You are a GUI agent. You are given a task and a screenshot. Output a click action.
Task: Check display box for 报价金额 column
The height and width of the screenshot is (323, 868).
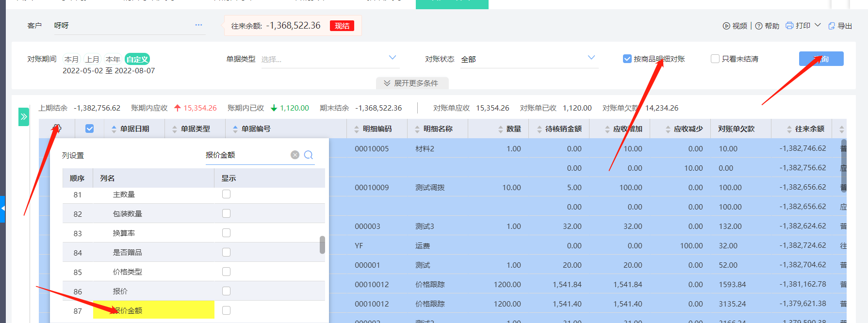(x=226, y=310)
